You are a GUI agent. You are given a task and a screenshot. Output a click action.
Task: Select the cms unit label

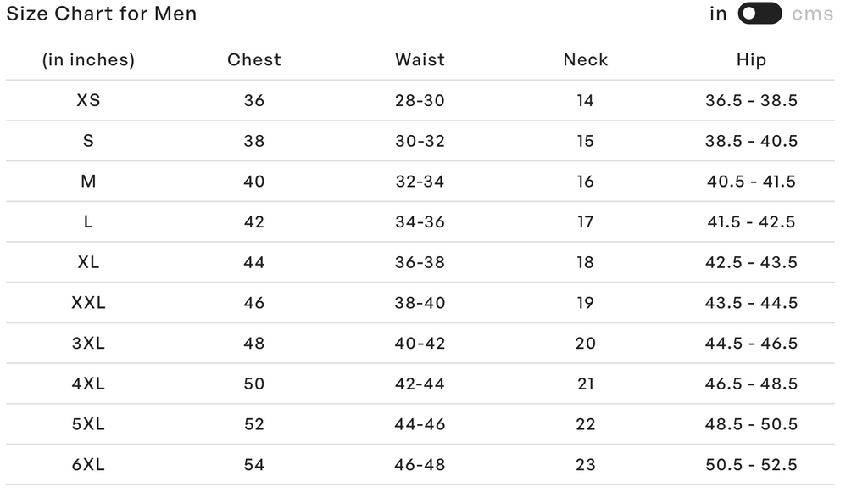pyautogui.click(x=812, y=14)
